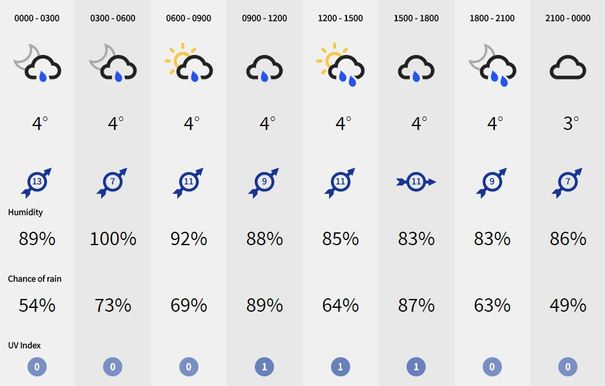Screen dimensions: 605x386
Task: Click the UV Index row label
Action: 24,345
